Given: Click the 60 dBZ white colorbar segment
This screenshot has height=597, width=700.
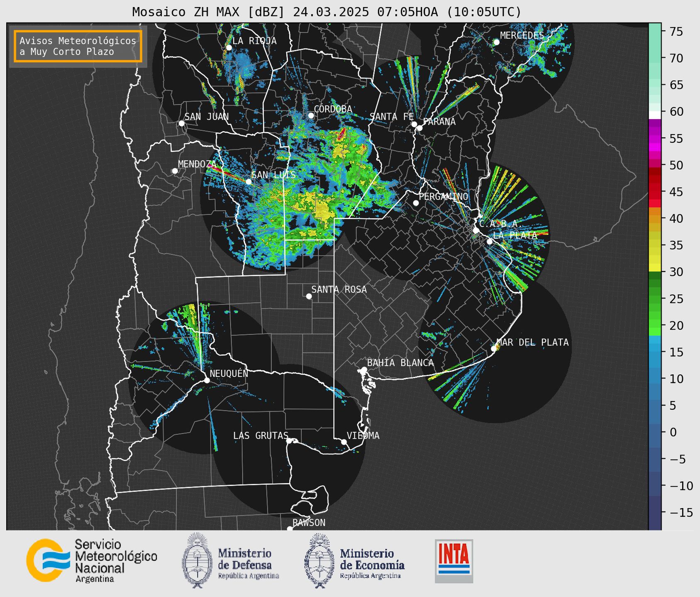Looking at the screenshot, I should click(654, 115).
